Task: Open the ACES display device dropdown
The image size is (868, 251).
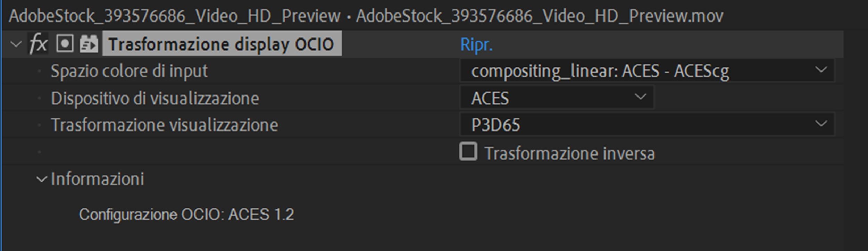Action: coord(557,98)
